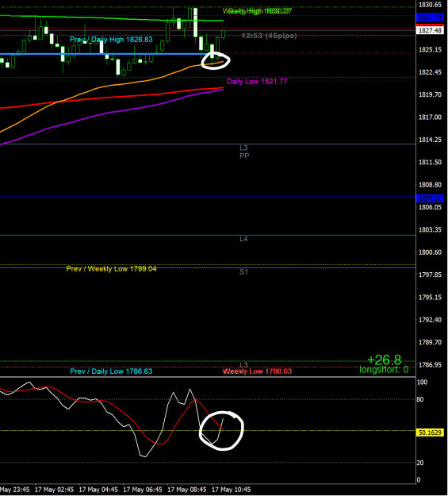
Task: Click the PP pivot point label
Action: [244, 156]
